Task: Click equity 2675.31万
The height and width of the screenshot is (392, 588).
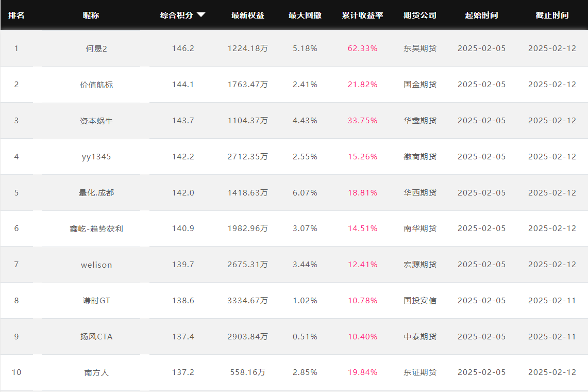Action: pyautogui.click(x=248, y=264)
